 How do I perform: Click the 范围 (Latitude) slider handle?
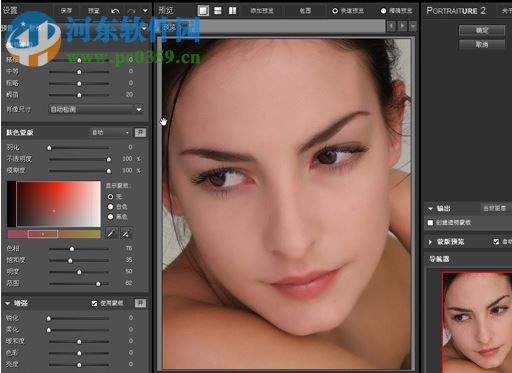point(98,284)
